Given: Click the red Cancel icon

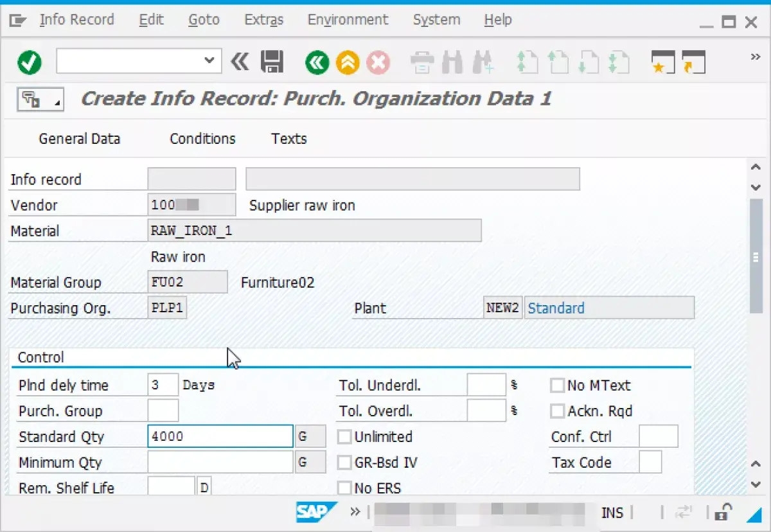Looking at the screenshot, I should click(x=378, y=62).
